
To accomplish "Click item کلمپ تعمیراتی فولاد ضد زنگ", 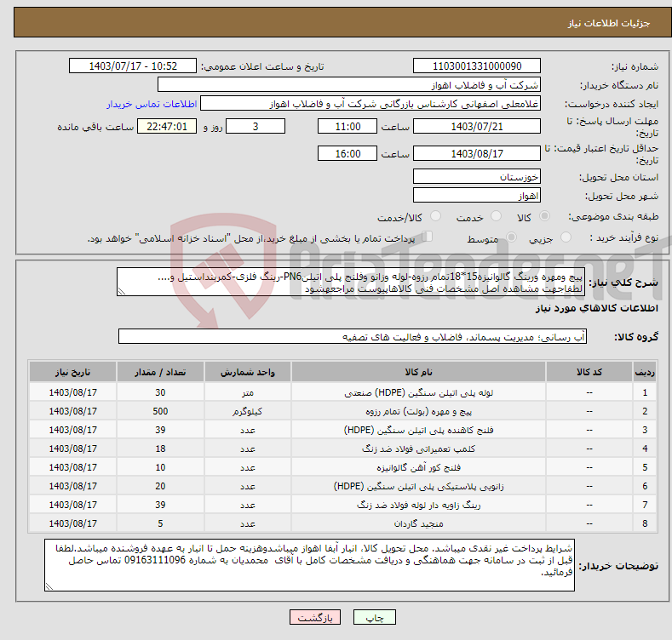I will [x=418, y=449].
